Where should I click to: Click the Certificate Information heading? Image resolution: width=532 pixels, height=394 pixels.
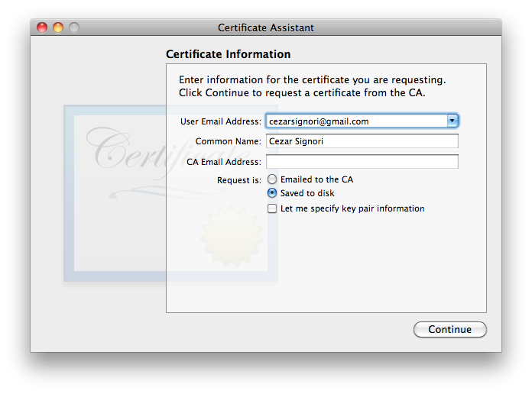[x=228, y=54]
